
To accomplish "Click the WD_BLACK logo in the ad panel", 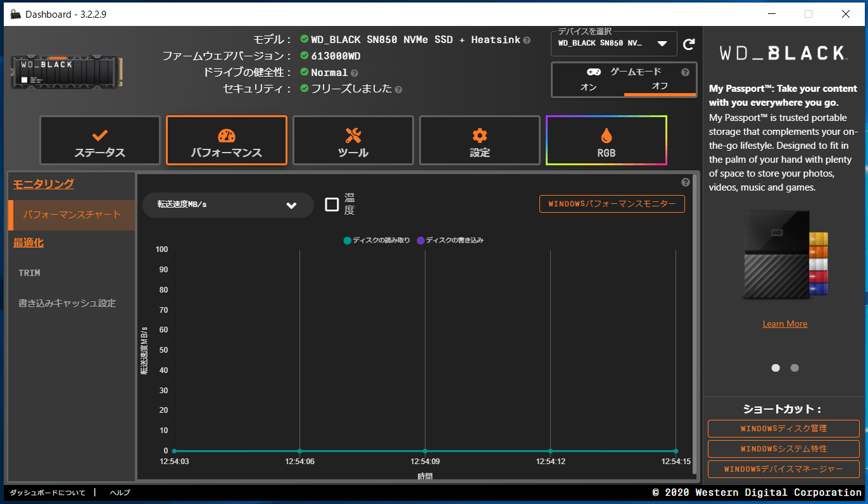I will tap(784, 53).
